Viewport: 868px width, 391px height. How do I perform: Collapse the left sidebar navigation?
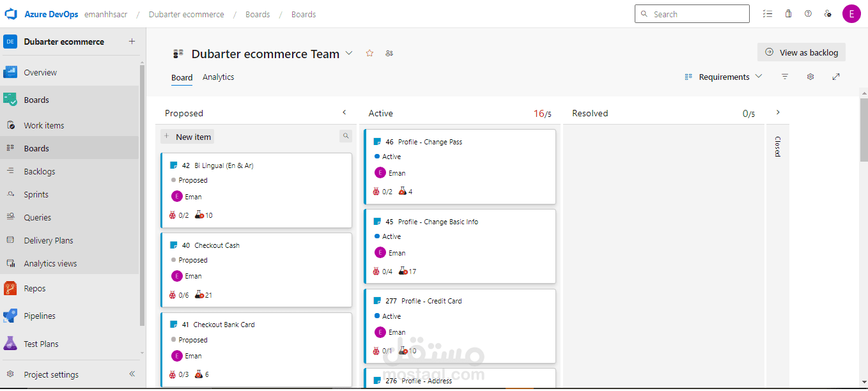(132, 374)
